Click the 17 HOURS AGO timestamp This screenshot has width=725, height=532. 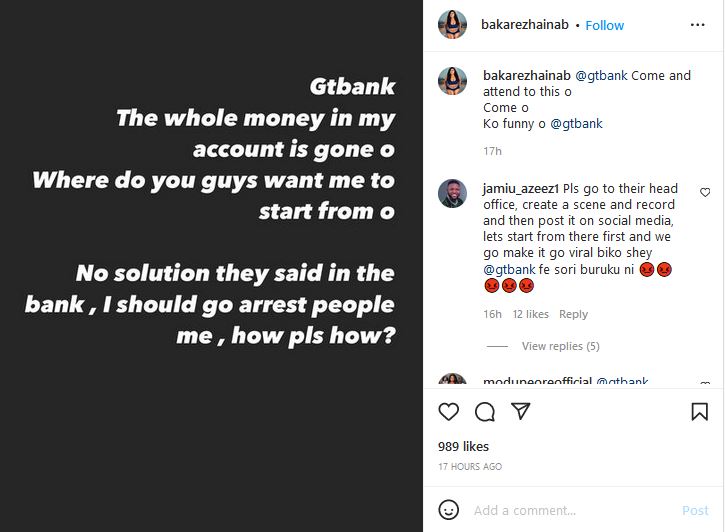pyautogui.click(x=470, y=467)
